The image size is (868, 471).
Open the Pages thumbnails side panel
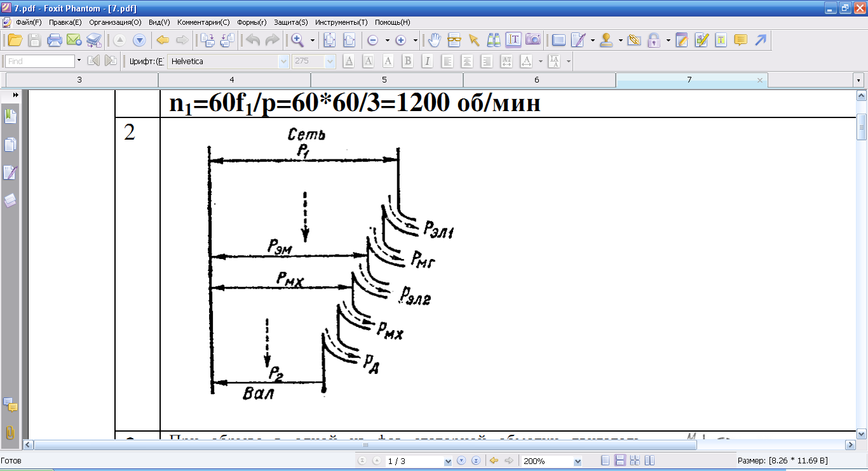point(11,145)
